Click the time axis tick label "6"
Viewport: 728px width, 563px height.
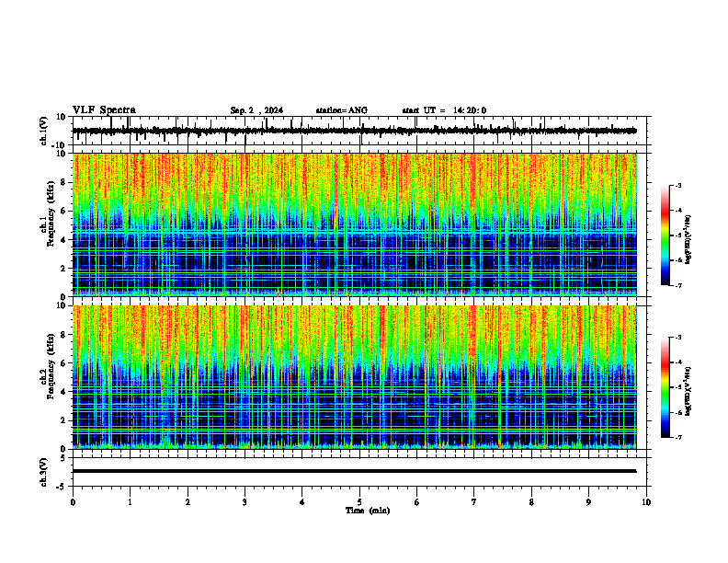[x=417, y=502]
